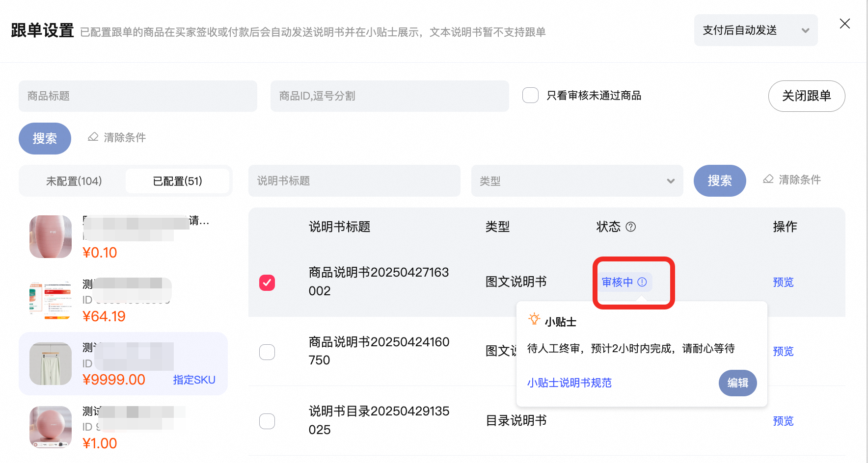Viewport: 868px width, 463px height.
Task: Click the 商品ID,逗号分割 input field
Action: 389,96
